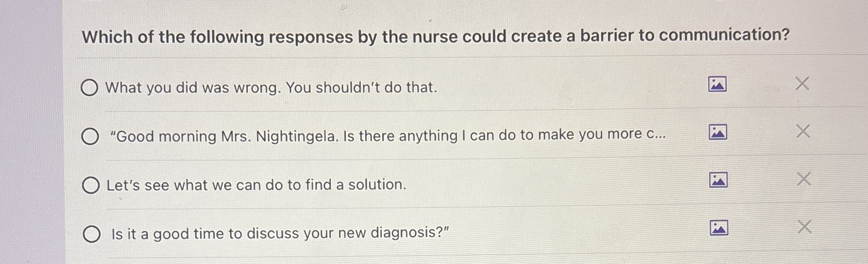The width and height of the screenshot is (868, 264).
Task: Select the "Good morning Mrs. Nightingela" radio option
Action: pos(90,136)
